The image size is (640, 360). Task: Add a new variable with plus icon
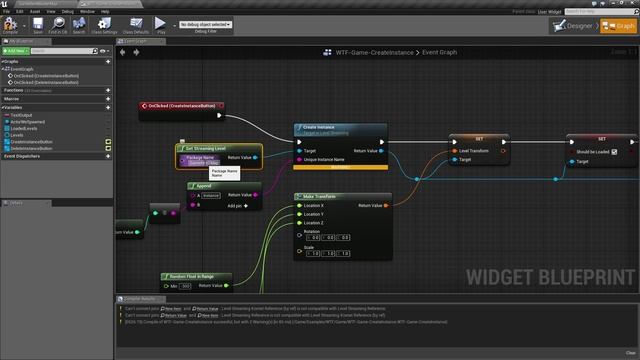(108, 108)
